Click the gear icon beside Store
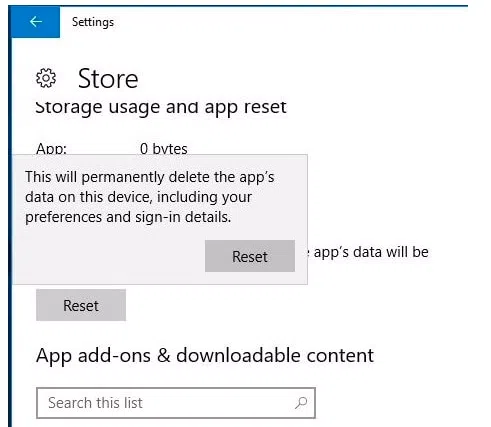Screen dimensions: 491x427 point(46,78)
